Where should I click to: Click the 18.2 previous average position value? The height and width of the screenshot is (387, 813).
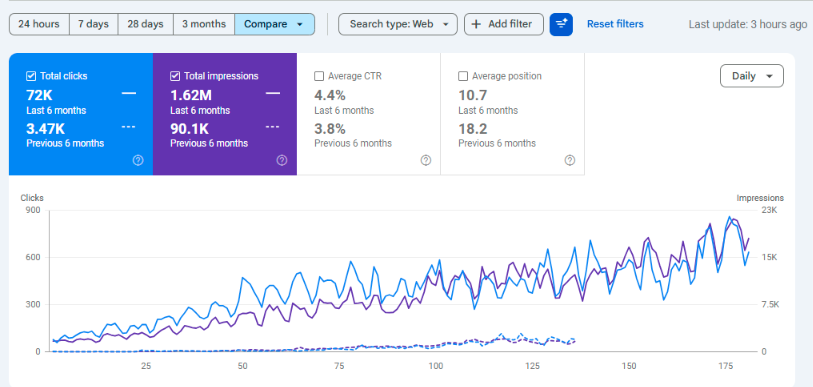(x=472, y=128)
